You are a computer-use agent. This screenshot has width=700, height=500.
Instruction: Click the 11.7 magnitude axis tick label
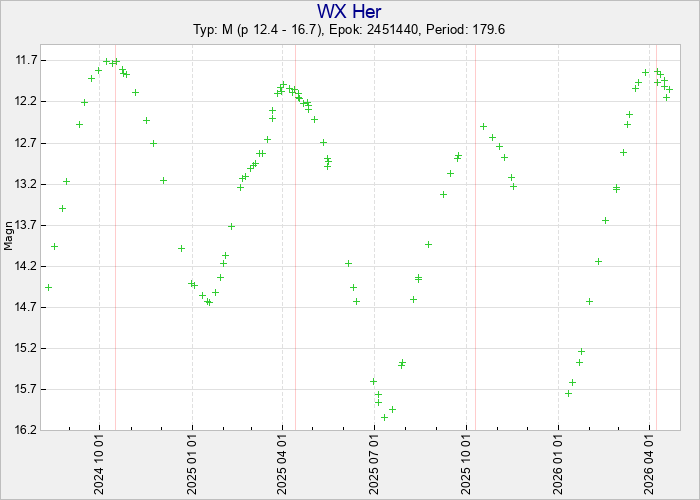[x=25, y=60]
